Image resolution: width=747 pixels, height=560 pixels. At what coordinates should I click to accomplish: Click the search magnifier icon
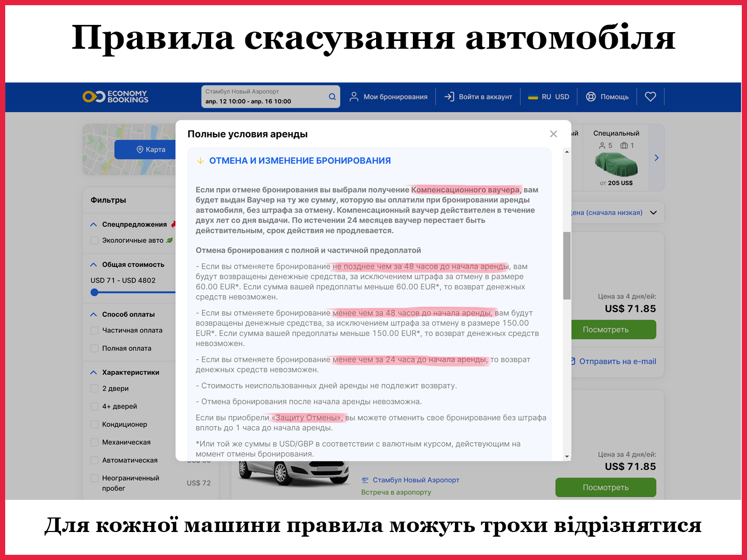pos(332,96)
